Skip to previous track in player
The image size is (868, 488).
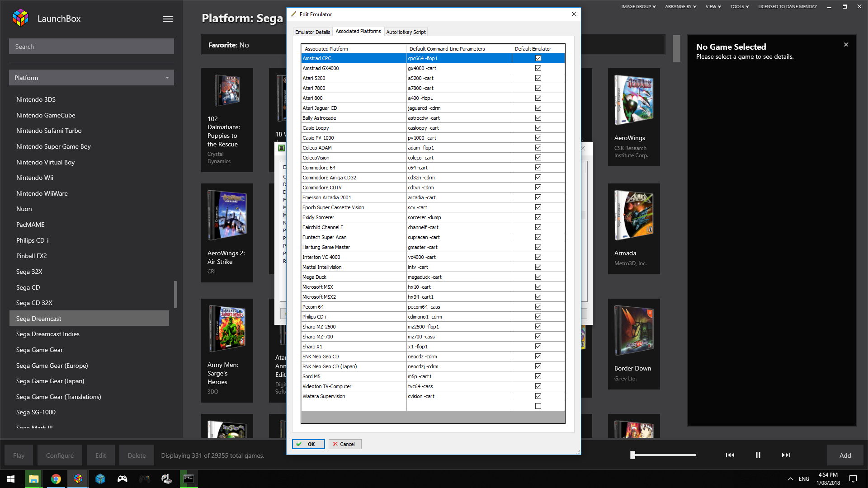[730, 455]
